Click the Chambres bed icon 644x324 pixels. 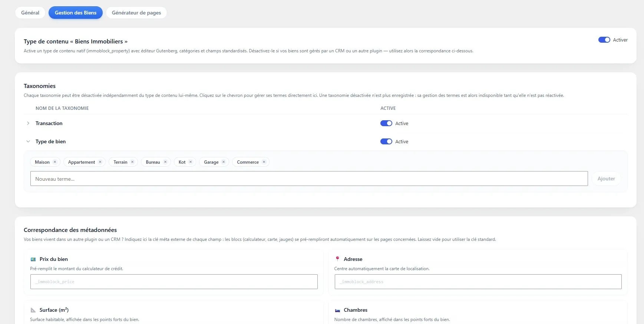tap(337, 310)
